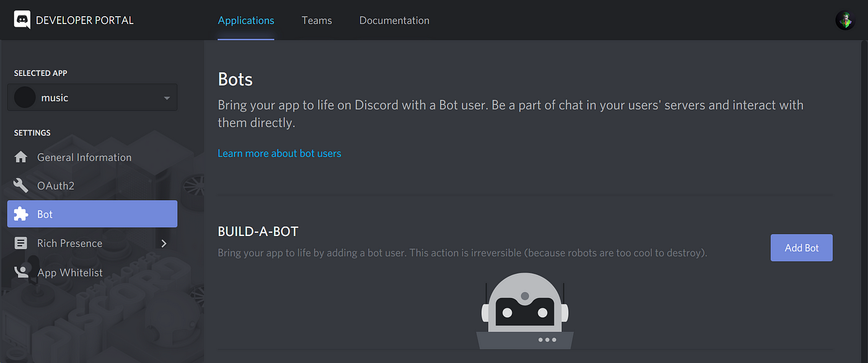Click the SETTINGS section label
This screenshot has height=363, width=868.
point(32,133)
